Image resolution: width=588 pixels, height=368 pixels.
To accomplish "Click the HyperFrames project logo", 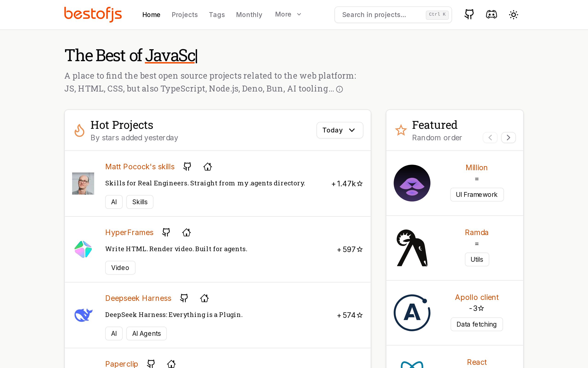I will click(x=83, y=249).
